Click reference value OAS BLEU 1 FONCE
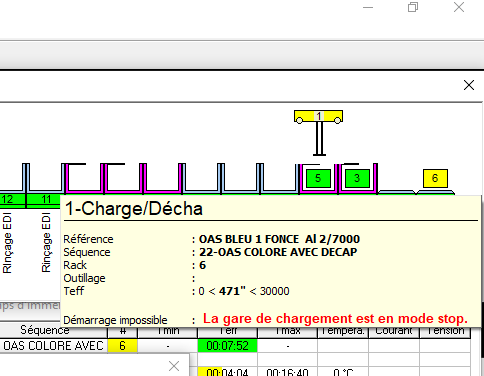Viewport: 484px width, 376px height. (249, 239)
